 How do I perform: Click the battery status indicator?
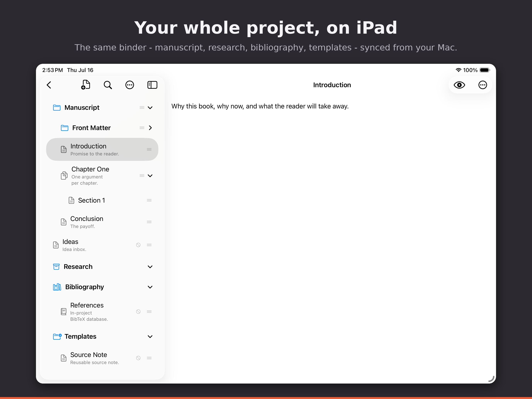coord(485,70)
